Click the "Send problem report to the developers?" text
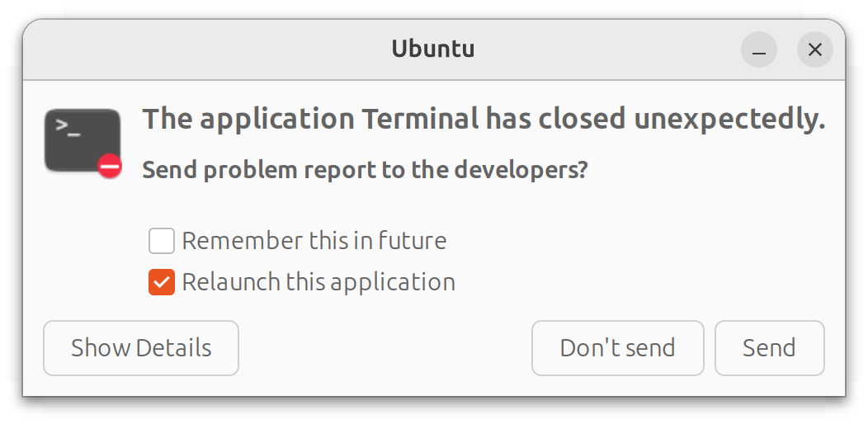This screenshot has height=424, width=868. click(x=365, y=170)
